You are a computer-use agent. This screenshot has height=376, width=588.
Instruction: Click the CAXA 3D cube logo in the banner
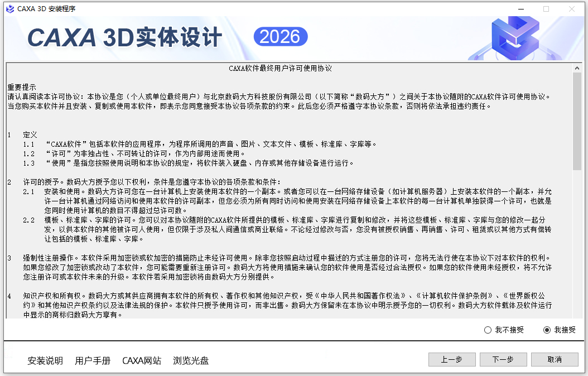click(515, 38)
